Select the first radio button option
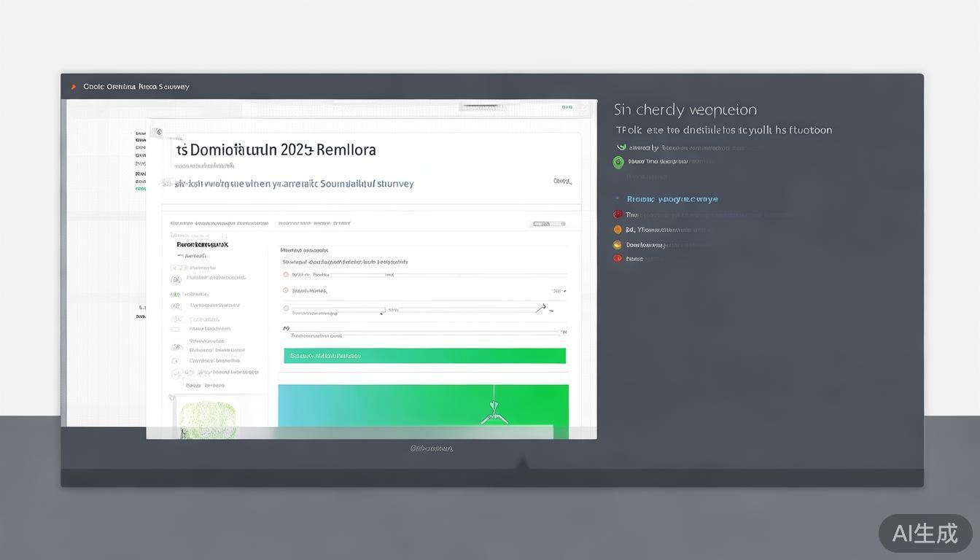The image size is (980, 560). click(x=286, y=275)
